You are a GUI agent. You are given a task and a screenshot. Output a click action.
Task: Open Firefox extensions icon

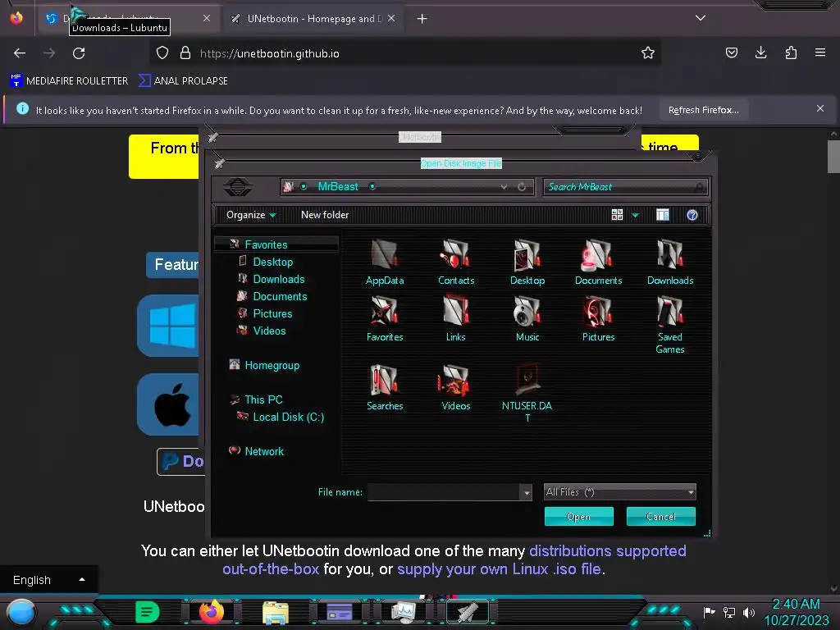coord(791,53)
